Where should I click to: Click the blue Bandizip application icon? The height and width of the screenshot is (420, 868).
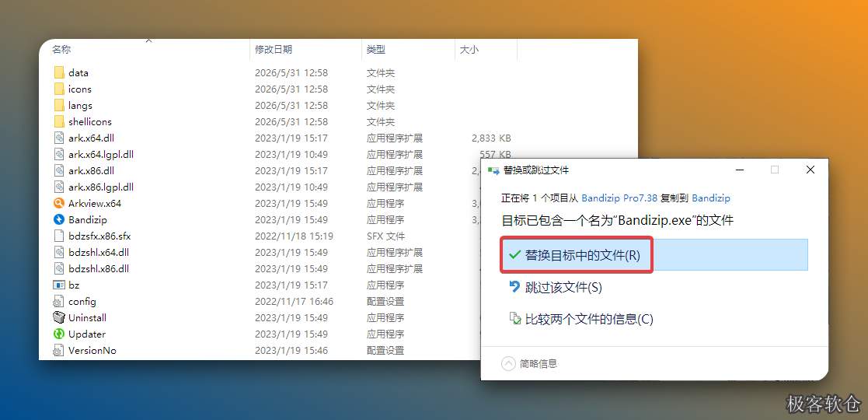pos(59,219)
